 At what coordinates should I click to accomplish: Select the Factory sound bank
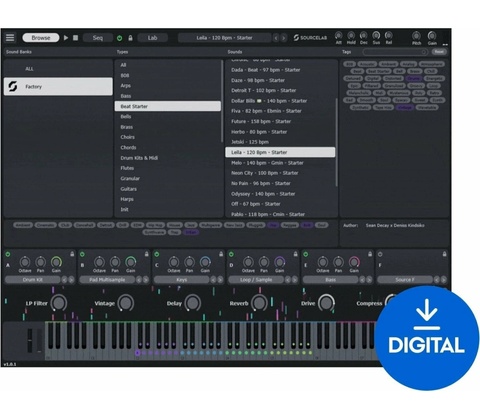click(x=58, y=87)
